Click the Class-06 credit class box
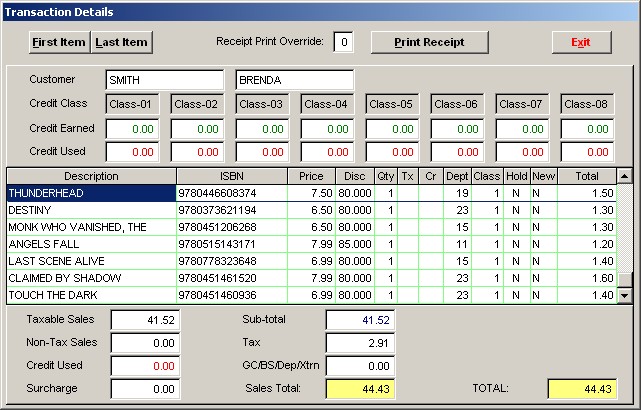641x410 pixels. point(457,104)
